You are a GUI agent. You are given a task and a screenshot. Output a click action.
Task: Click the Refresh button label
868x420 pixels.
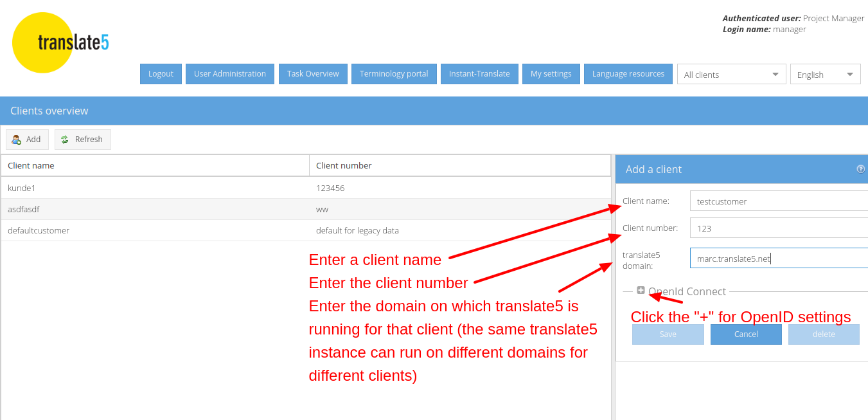[x=89, y=140]
